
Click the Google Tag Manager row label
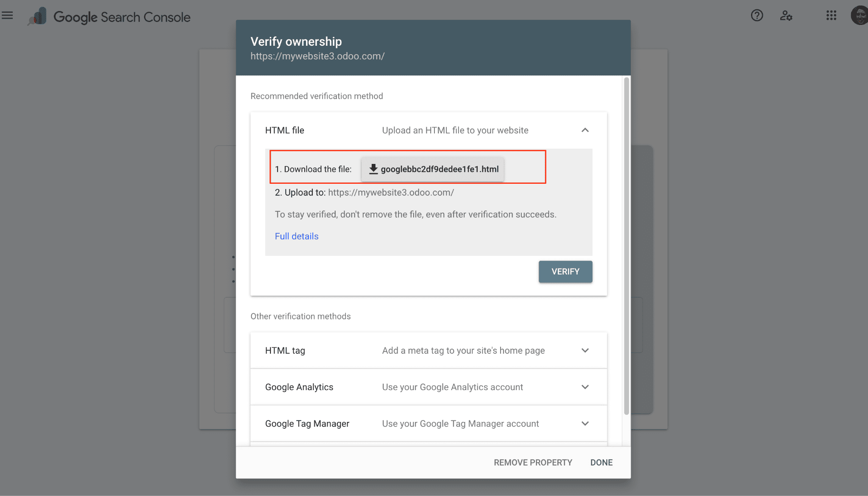[x=307, y=424]
